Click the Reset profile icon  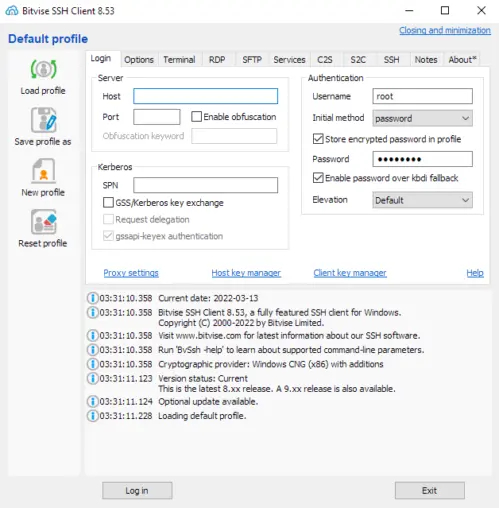(x=44, y=222)
